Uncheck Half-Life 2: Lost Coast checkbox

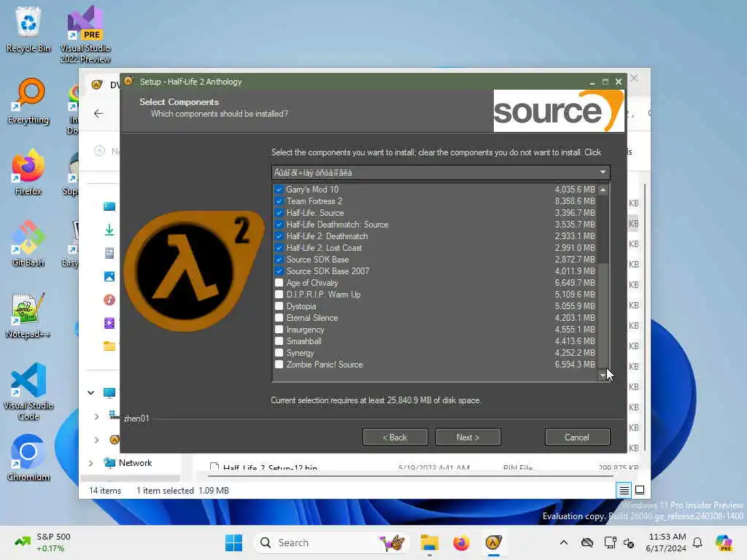tap(279, 248)
